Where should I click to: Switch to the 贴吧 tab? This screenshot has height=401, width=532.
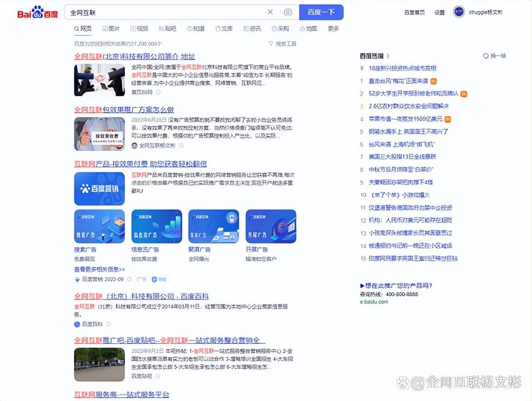click(167, 29)
